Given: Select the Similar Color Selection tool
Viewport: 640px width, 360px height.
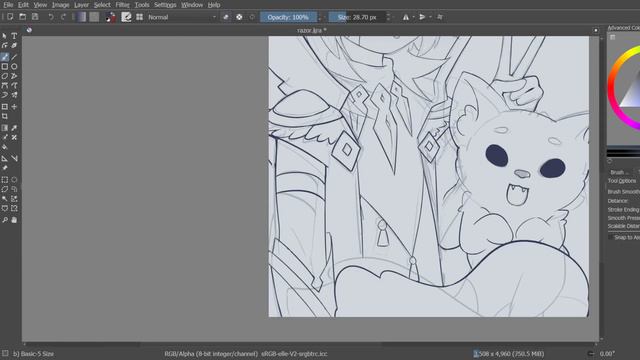Looking at the screenshot, I should [x=14, y=199].
